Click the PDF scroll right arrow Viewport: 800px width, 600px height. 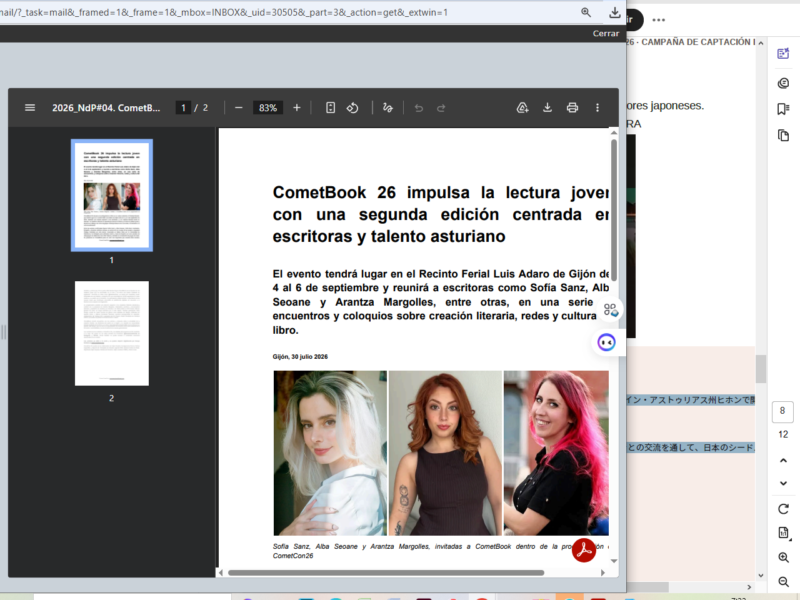(603, 572)
